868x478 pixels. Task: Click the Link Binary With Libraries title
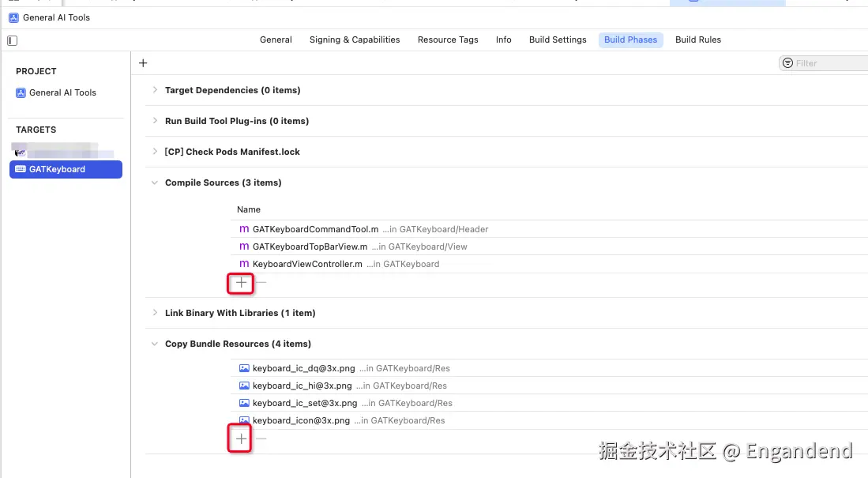point(240,313)
